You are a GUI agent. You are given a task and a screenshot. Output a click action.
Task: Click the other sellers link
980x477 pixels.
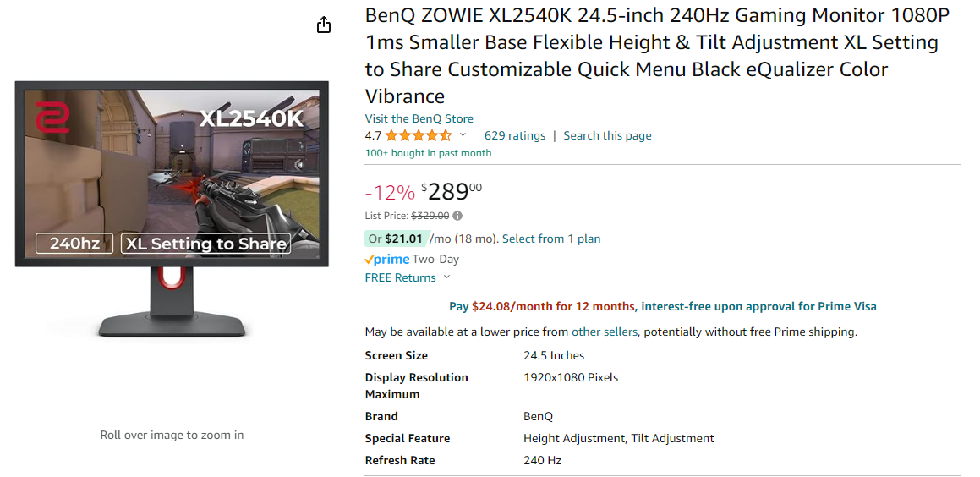604,332
